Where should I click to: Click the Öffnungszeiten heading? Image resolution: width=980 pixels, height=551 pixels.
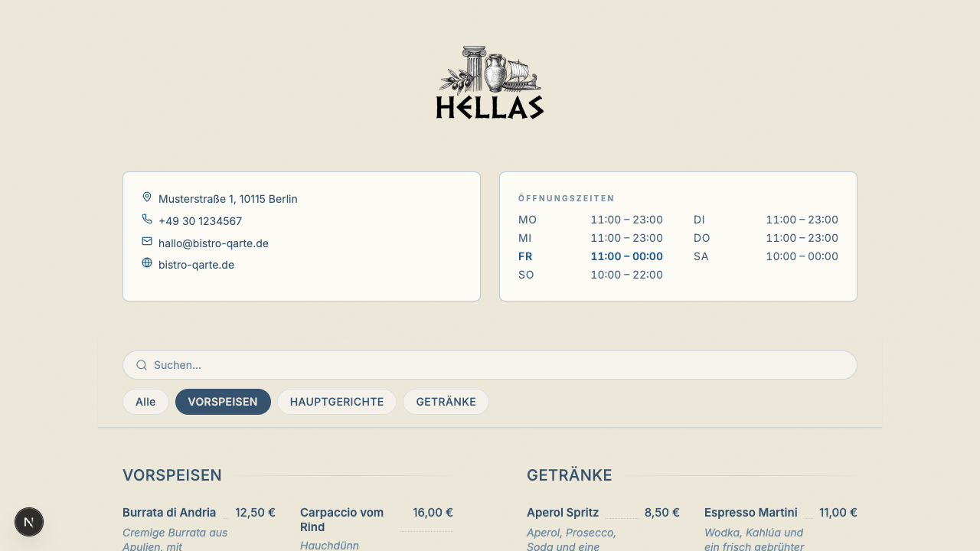pos(567,198)
